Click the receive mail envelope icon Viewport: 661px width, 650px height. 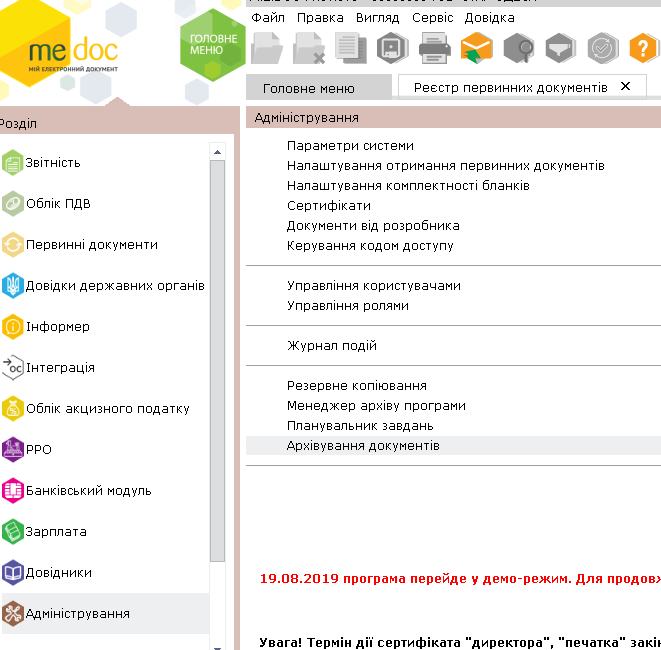[x=477, y=48]
